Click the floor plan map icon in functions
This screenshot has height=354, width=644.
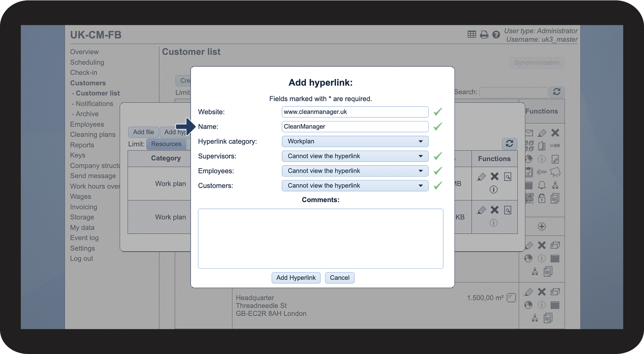point(555,172)
